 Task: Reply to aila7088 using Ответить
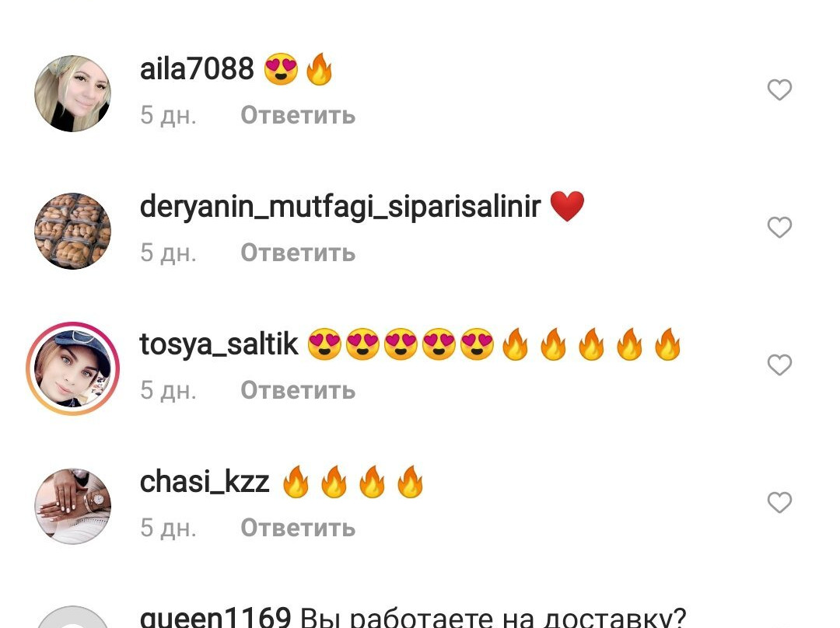(298, 115)
